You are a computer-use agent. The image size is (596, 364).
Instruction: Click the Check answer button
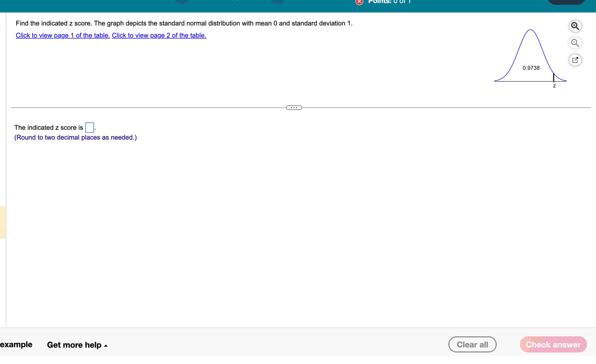pos(553,344)
